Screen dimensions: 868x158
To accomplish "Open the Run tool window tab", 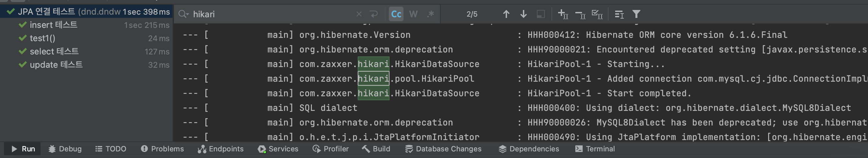I will click(x=23, y=149).
